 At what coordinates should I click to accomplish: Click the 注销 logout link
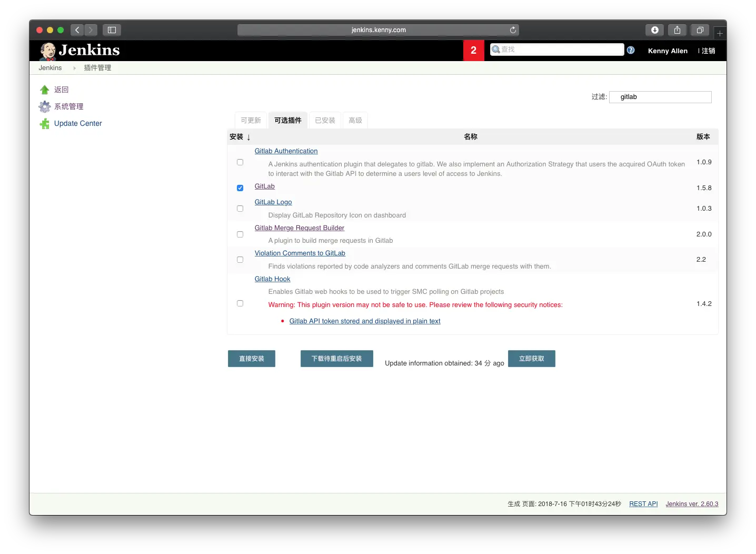(x=708, y=51)
